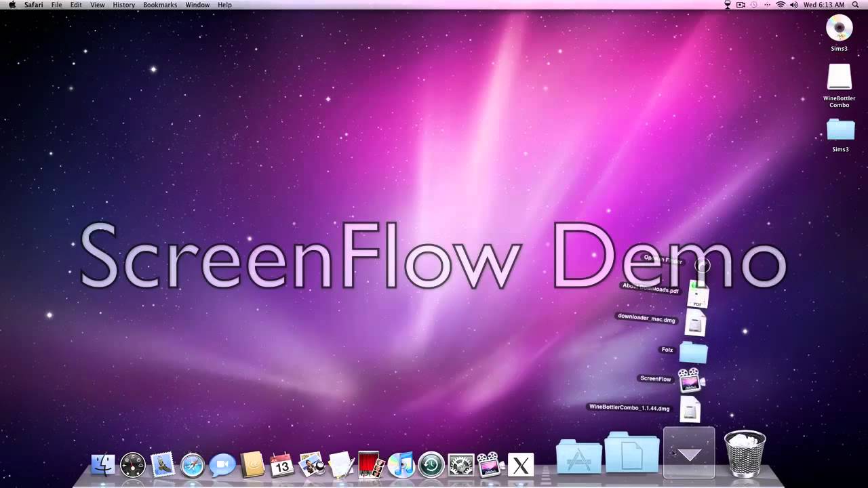Screen dimensions: 868x488
Task: Open the File menu
Action: coord(57,5)
